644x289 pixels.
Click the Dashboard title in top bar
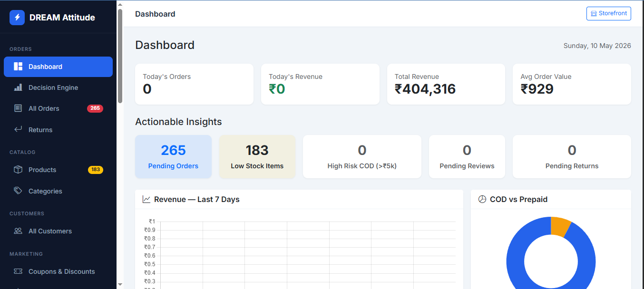(x=155, y=14)
